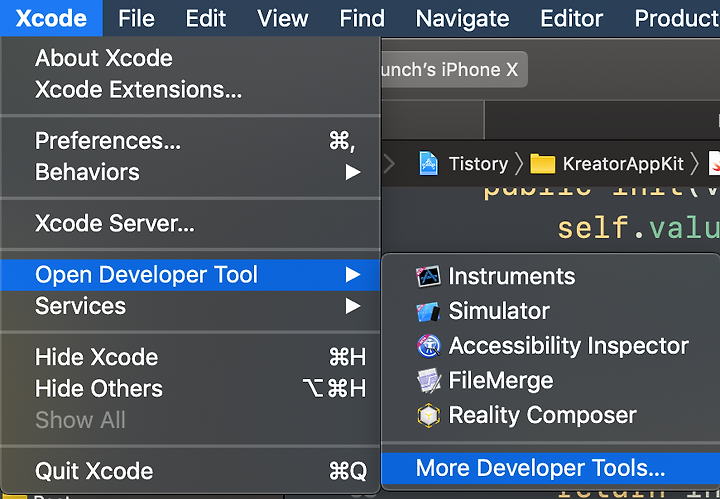The height and width of the screenshot is (499, 720).
Task: Click the Tistory project file icon
Action: click(428, 163)
